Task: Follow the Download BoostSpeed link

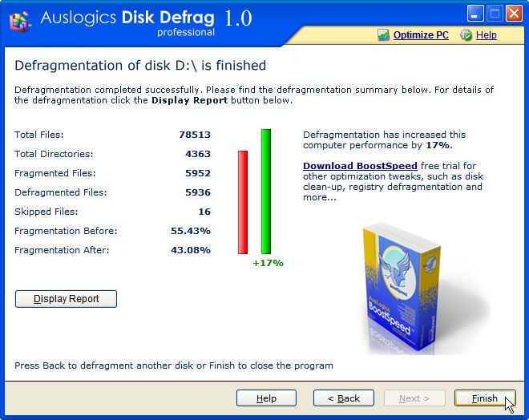Action: [x=360, y=166]
